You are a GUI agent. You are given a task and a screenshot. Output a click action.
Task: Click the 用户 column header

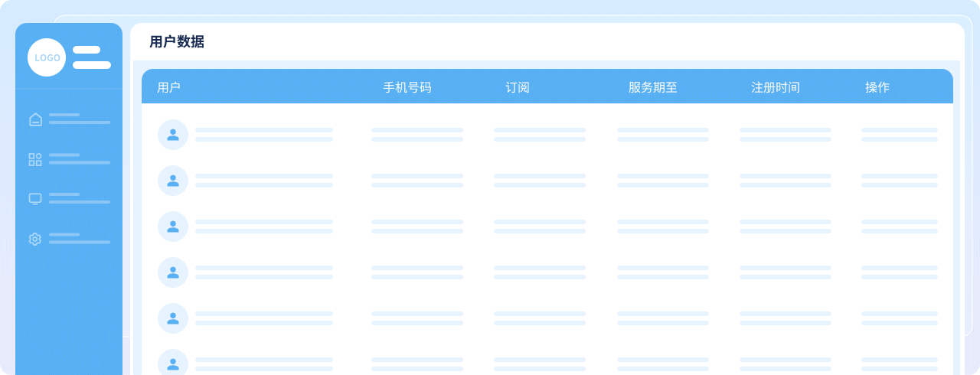pyautogui.click(x=168, y=87)
